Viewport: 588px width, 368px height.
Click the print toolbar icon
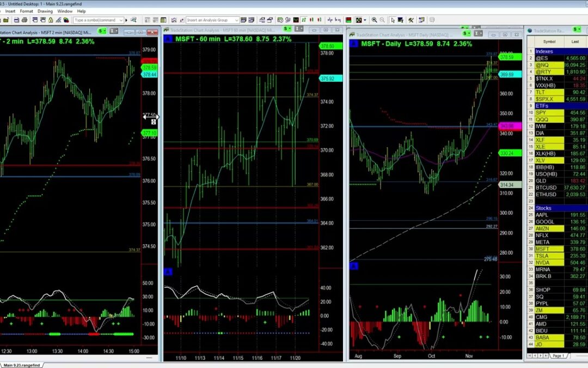coord(24,20)
